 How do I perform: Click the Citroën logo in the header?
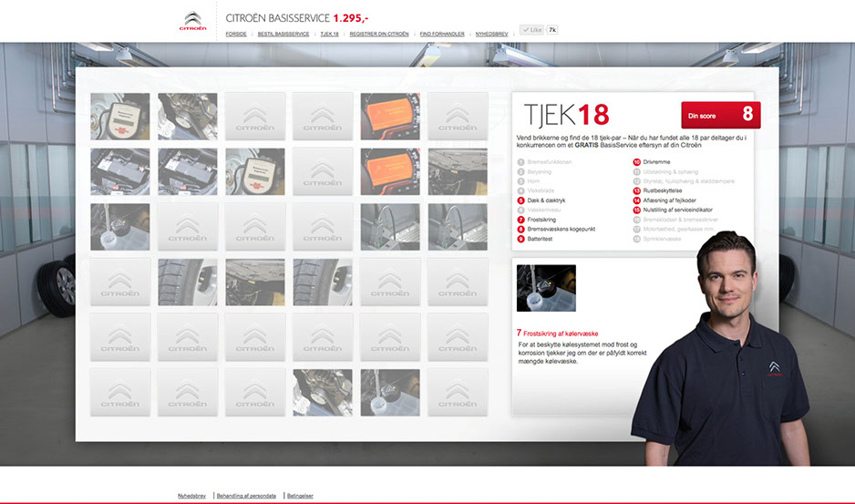pyautogui.click(x=193, y=21)
